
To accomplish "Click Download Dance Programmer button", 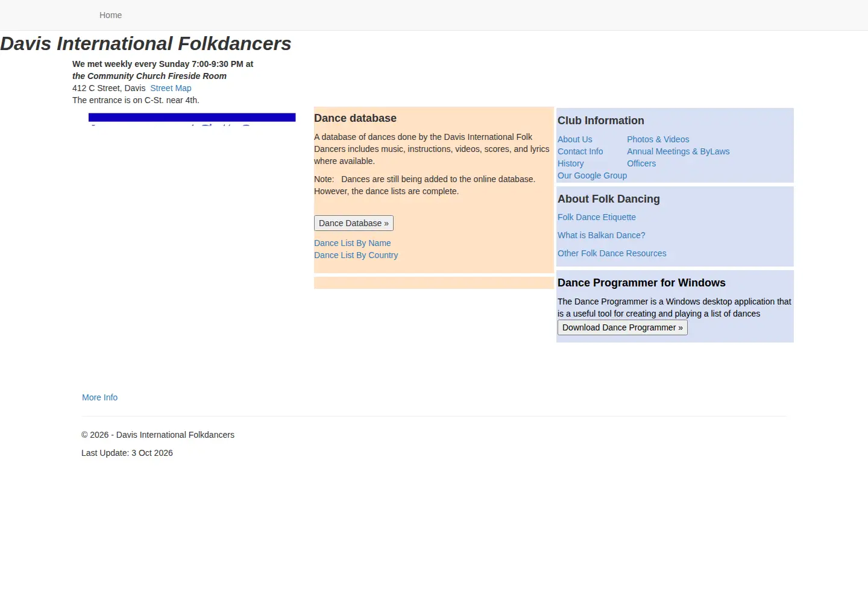I will tap(623, 327).
